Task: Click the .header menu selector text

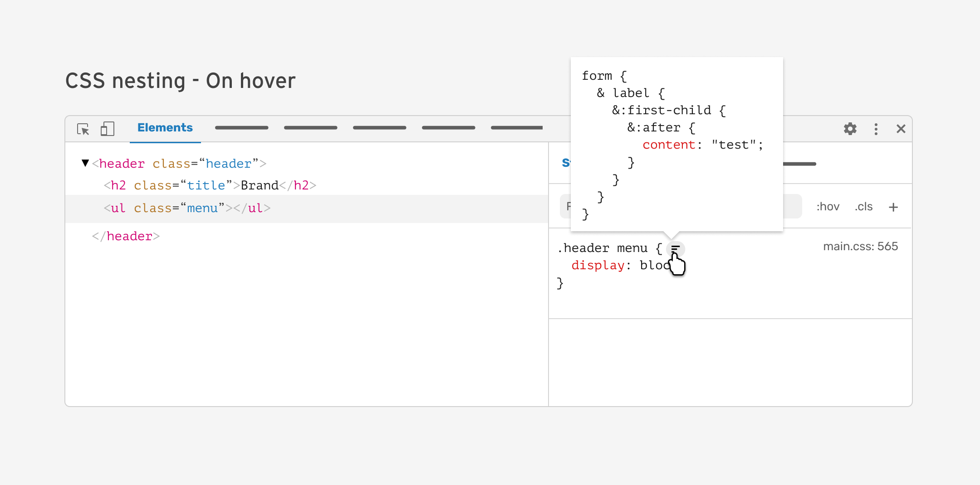Action: pyautogui.click(x=603, y=248)
